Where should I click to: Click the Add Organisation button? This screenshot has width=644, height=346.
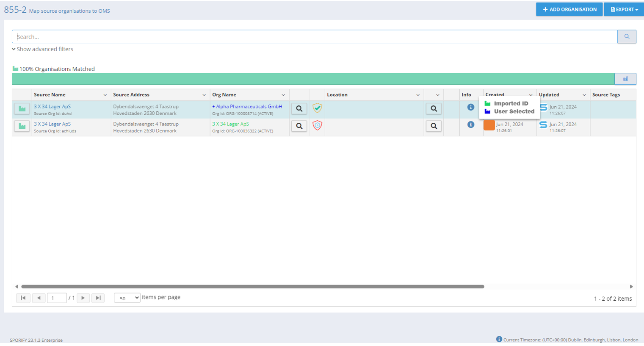pos(569,9)
